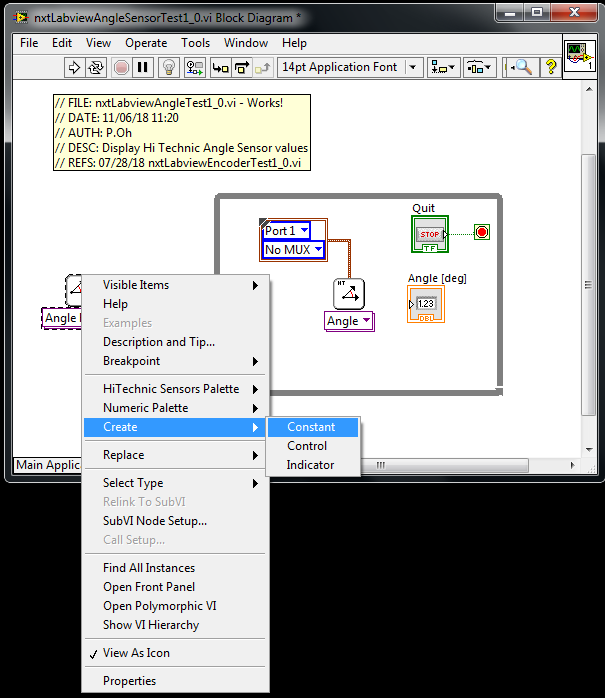Open the Help menu
This screenshot has height=698, width=605.
point(294,43)
